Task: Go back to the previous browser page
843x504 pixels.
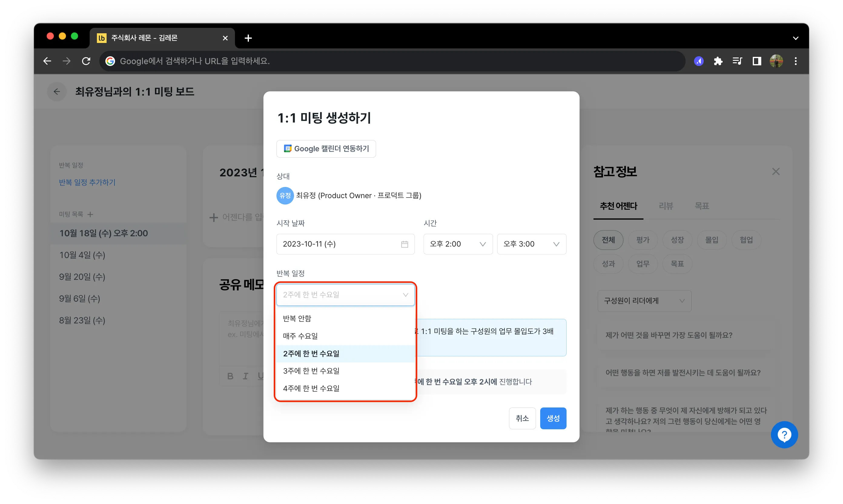Action: coord(47,61)
